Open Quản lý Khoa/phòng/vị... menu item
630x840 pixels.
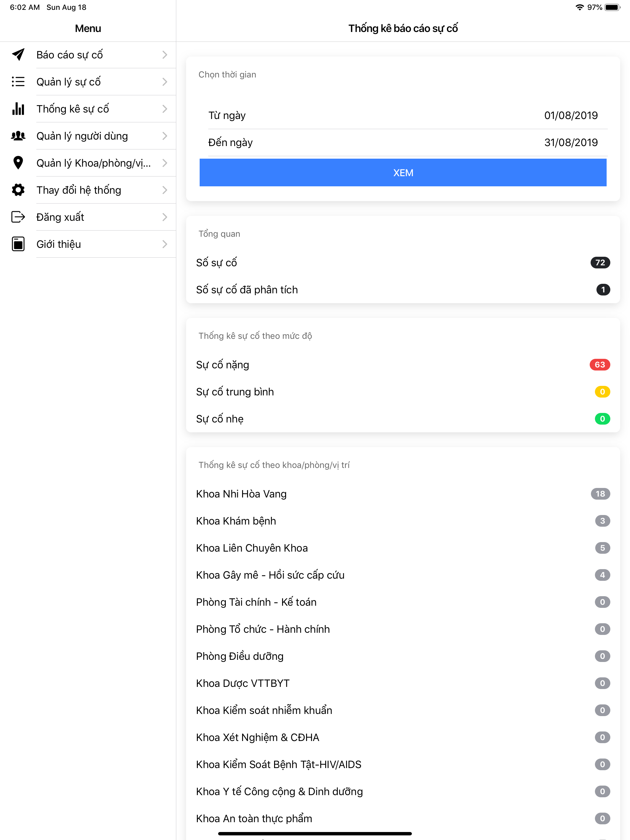click(x=88, y=163)
